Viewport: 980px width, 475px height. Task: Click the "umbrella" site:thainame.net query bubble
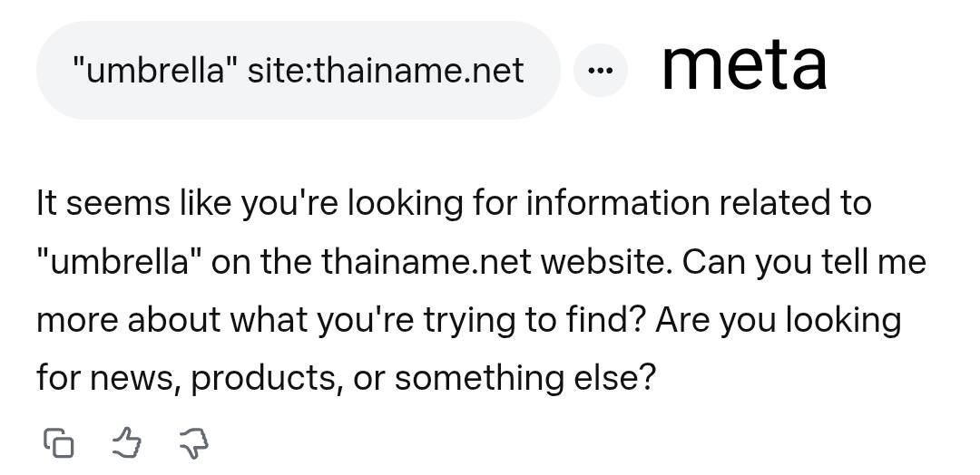coord(298,71)
